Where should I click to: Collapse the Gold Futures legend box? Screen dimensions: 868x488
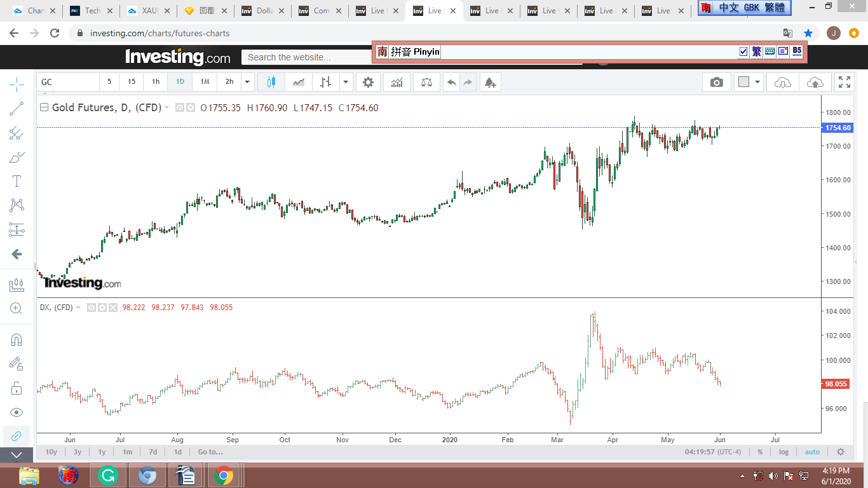pyautogui.click(x=44, y=108)
